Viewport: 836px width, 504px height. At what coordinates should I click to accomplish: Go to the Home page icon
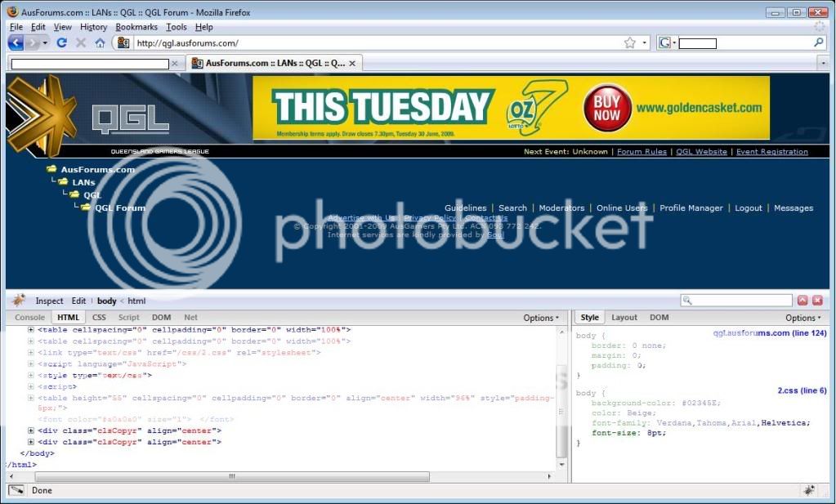(x=100, y=42)
